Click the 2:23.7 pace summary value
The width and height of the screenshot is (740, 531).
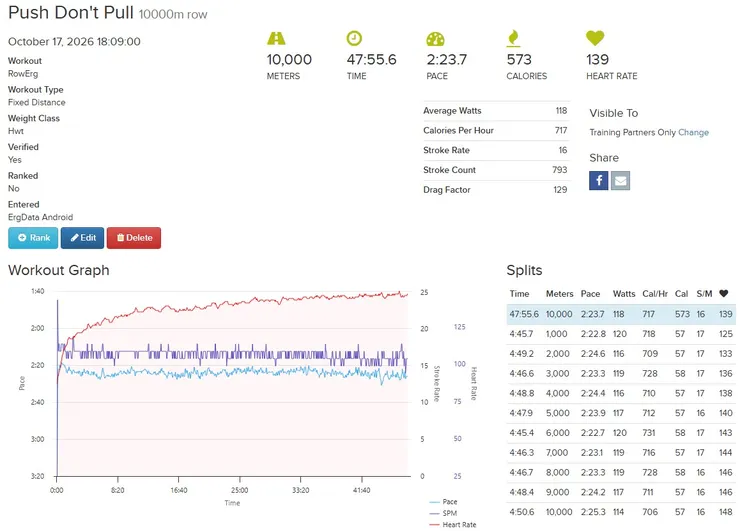(446, 60)
